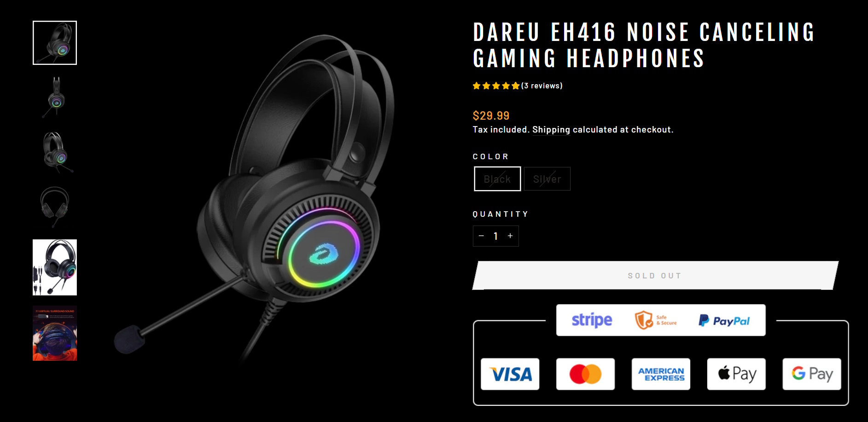Select the Black color option
This screenshot has height=422, width=868.
coord(497,179)
